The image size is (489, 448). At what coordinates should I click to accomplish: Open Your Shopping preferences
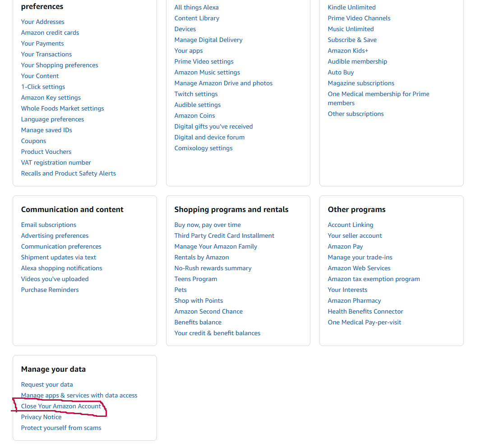[x=60, y=65]
